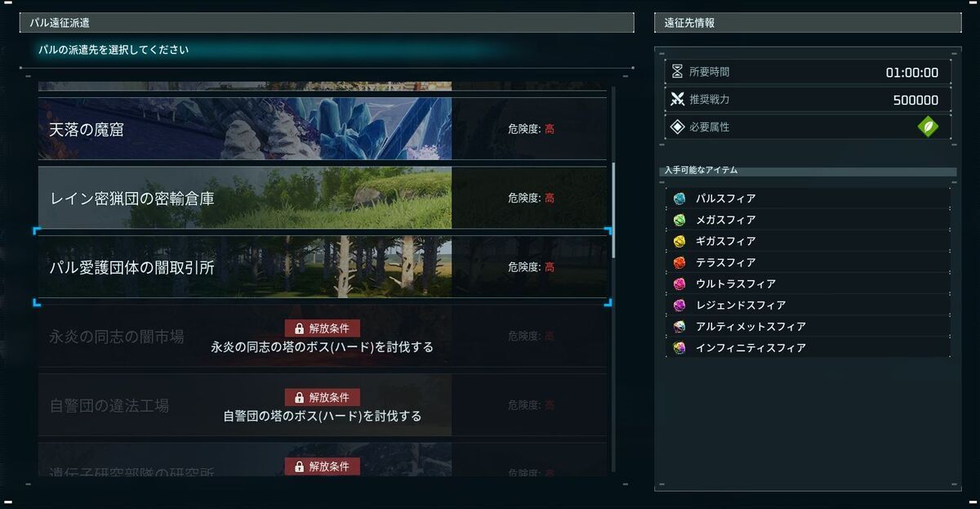This screenshot has height=509, width=980.
Task: Click 解放条件 lock badge on bottom cut-off row
Action: click(x=322, y=466)
